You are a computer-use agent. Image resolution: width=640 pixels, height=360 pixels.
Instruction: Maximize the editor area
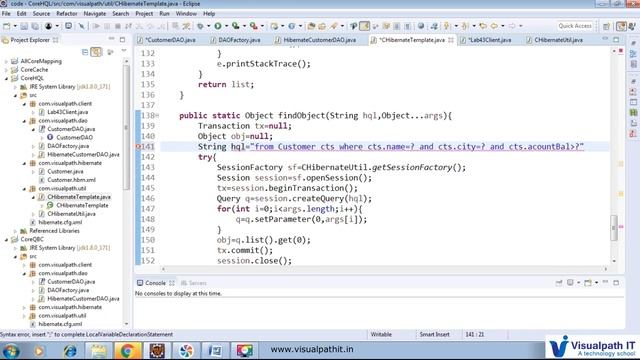pyautogui.click(x=616, y=40)
